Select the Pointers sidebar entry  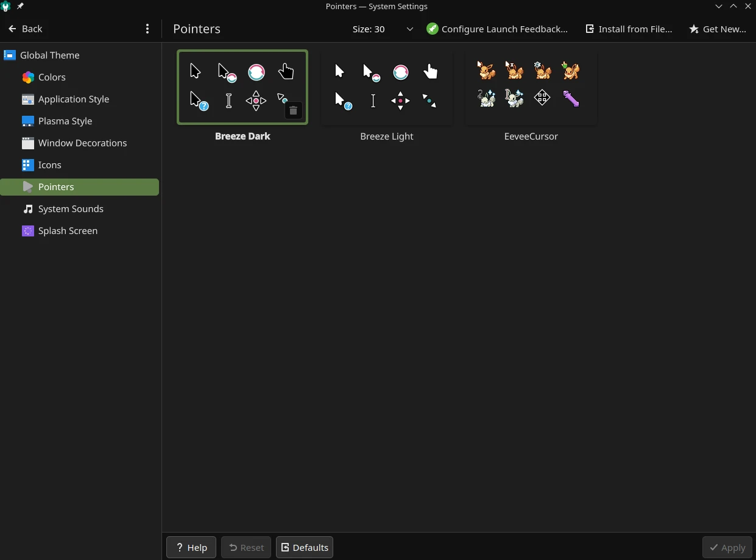(80, 187)
